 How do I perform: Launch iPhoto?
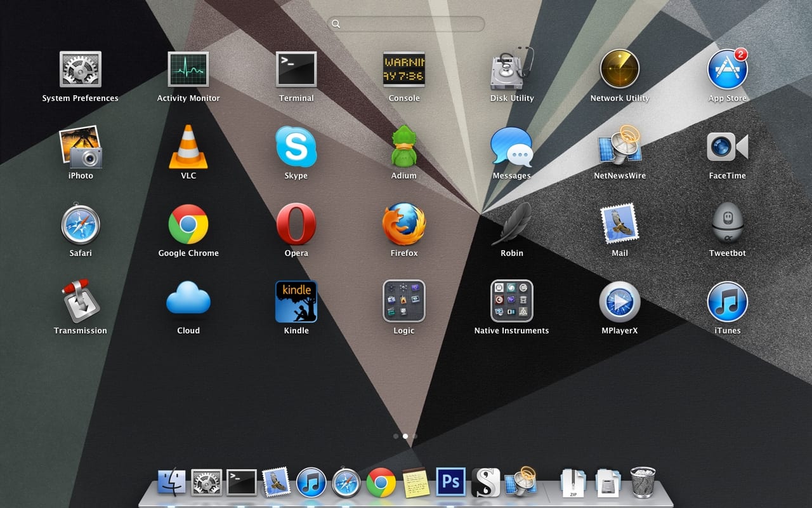point(81,147)
